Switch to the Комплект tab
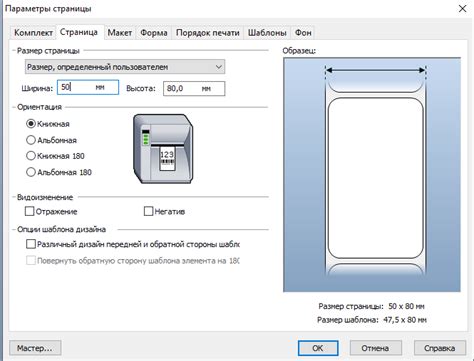The image size is (474, 361). pyautogui.click(x=33, y=33)
